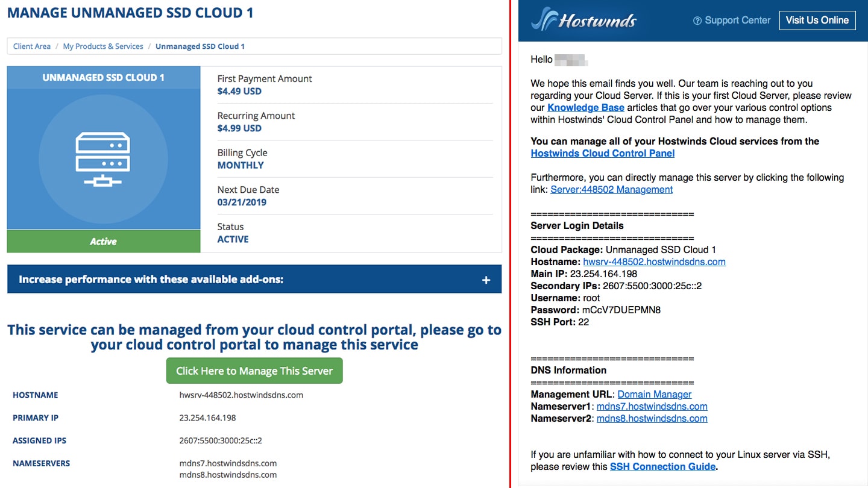The width and height of the screenshot is (868, 488).
Task: Click Here to Manage This Server button
Action: 254,371
